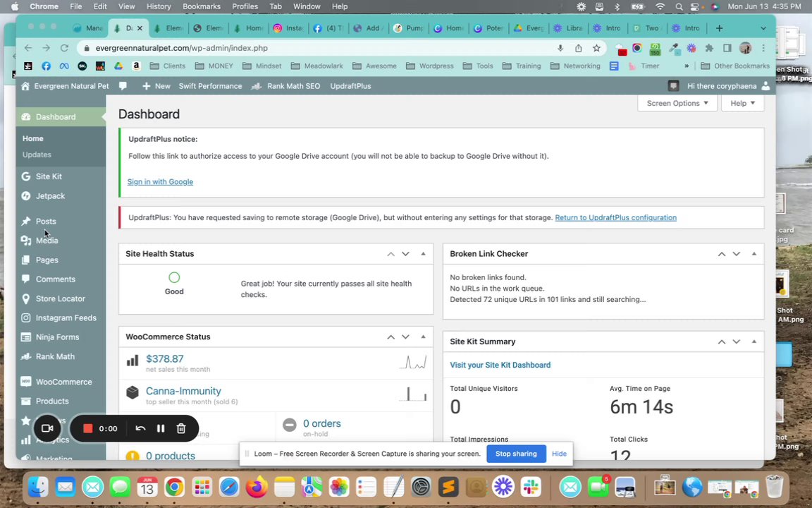This screenshot has height=508, width=812.
Task: Open Chrome three-dot menu
Action: pos(763,48)
